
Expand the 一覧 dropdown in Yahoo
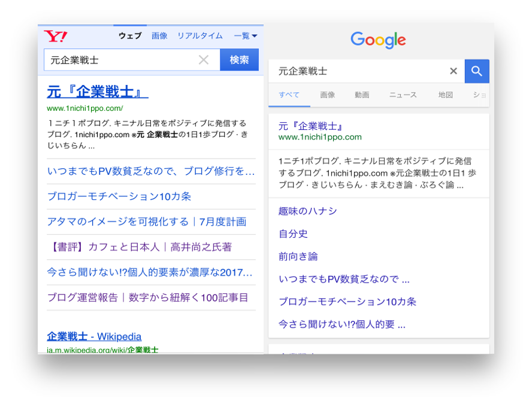pyautogui.click(x=245, y=36)
